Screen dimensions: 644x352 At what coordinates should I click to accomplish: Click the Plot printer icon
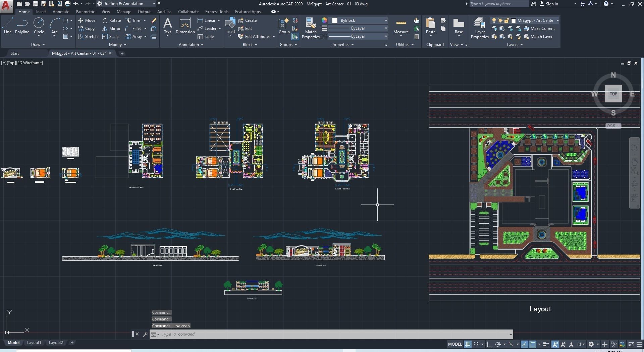click(x=67, y=4)
